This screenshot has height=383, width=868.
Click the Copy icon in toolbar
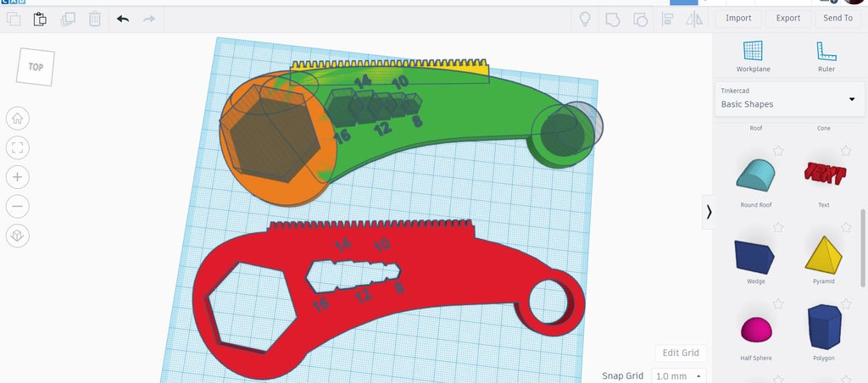14,19
